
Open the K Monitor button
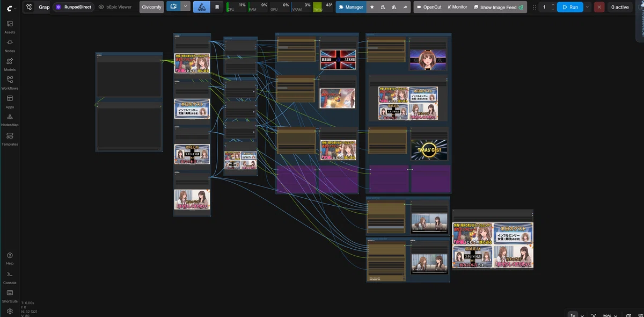pos(457,7)
